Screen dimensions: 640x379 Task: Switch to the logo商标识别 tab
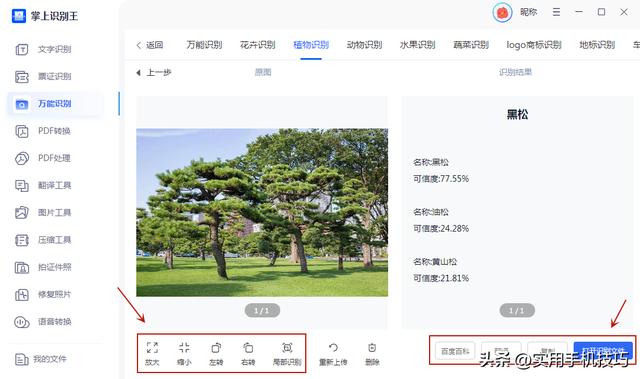(534, 45)
